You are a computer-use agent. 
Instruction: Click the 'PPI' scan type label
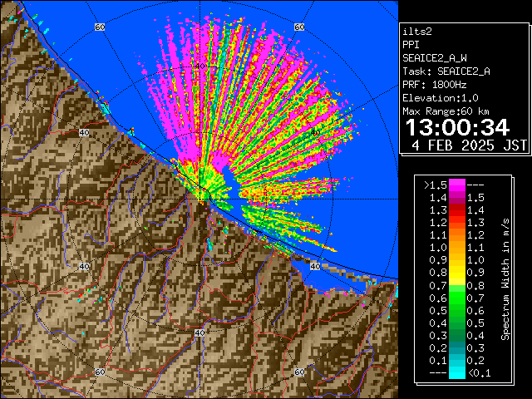point(411,45)
